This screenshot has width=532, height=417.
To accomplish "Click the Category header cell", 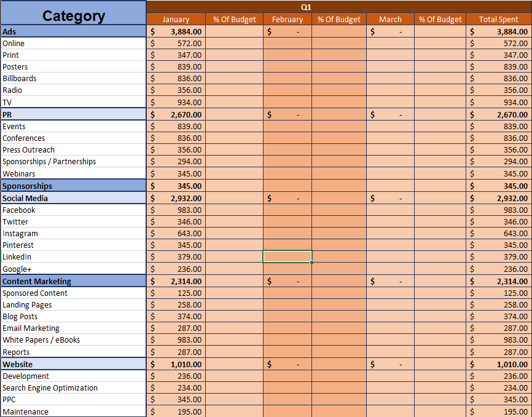I will click(x=73, y=16).
